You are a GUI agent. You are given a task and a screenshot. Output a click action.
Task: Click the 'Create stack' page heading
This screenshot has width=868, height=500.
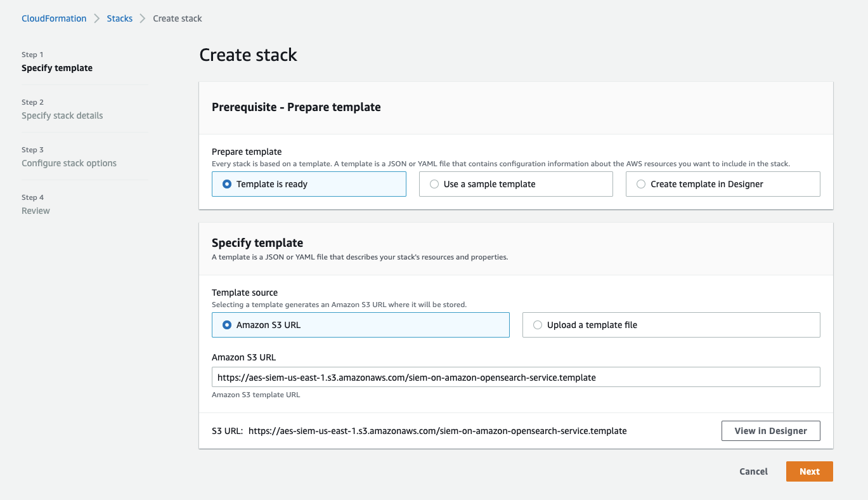[x=248, y=55]
